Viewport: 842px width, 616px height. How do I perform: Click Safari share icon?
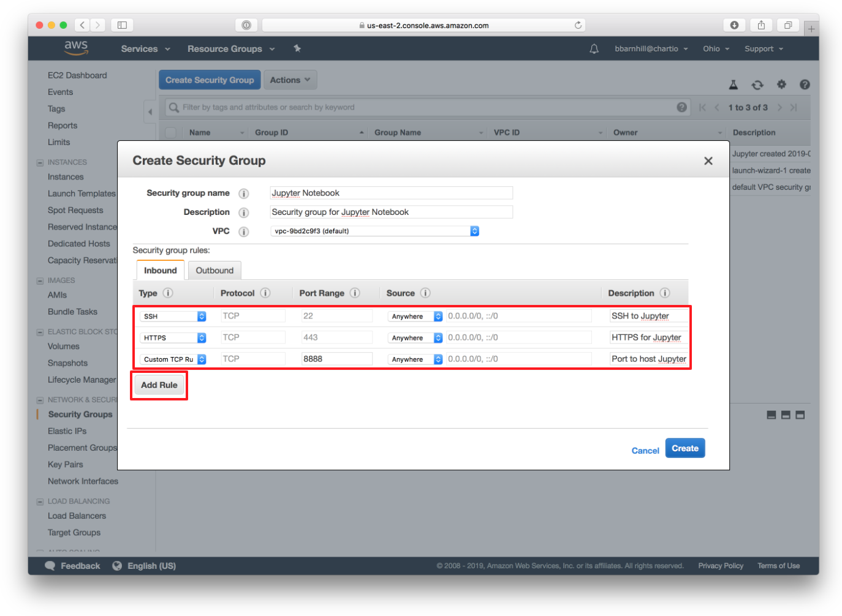(761, 25)
